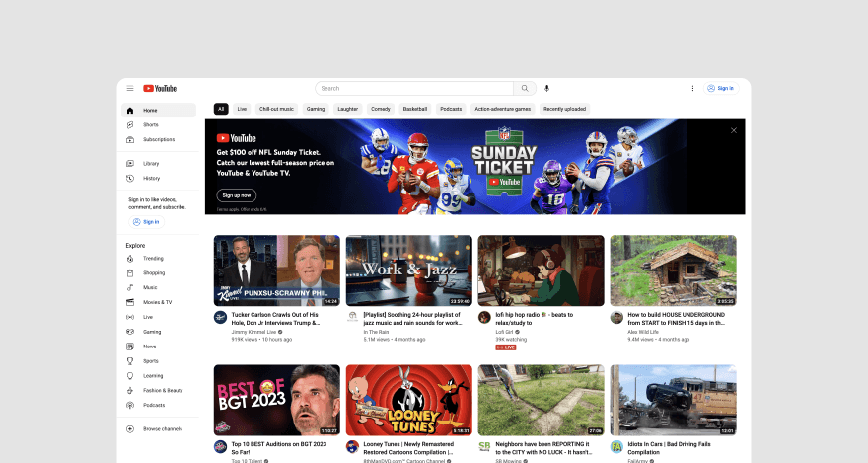Start voice search with microphone icon
The image size is (868, 463).
pos(546,88)
